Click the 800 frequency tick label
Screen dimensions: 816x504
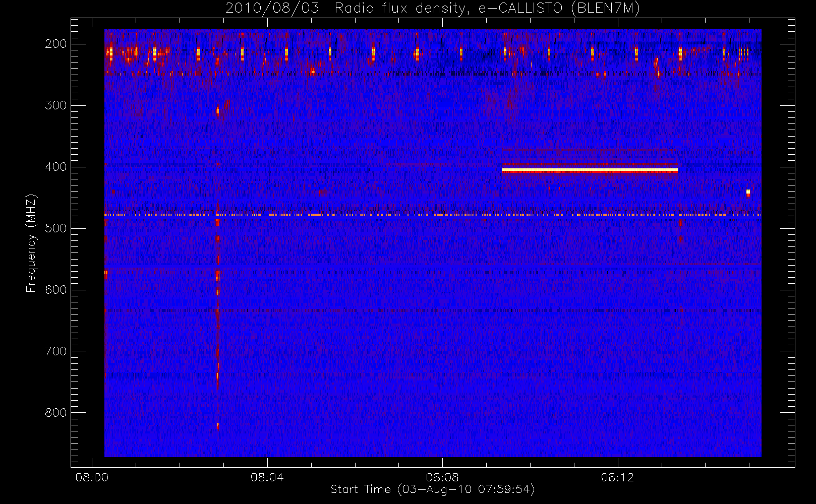coord(56,413)
